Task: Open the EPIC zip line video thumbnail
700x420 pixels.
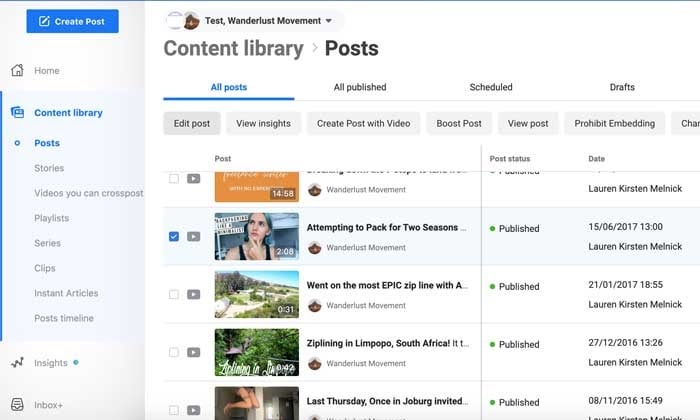Action: pyautogui.click(x=257, y=294)
